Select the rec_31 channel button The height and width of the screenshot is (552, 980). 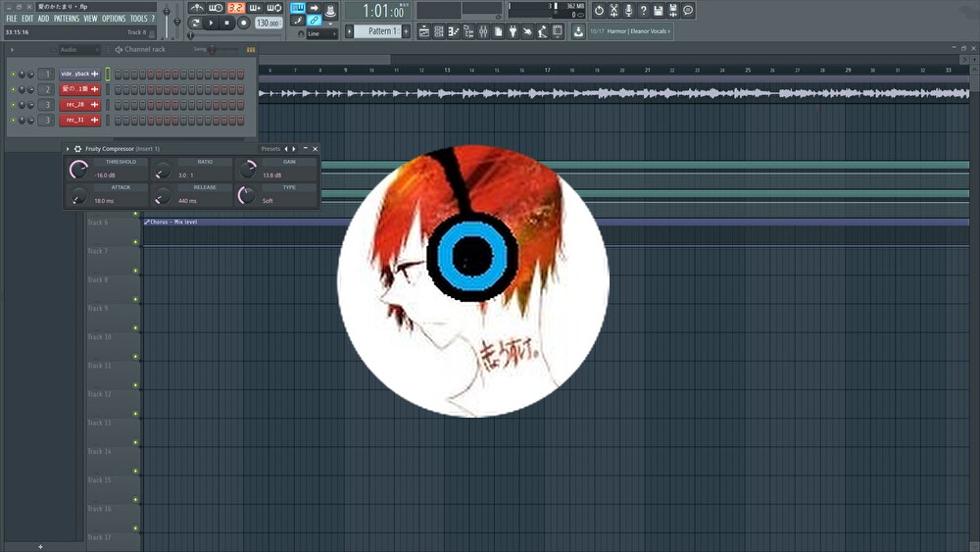pyautogui.click(x=79, y=120)
